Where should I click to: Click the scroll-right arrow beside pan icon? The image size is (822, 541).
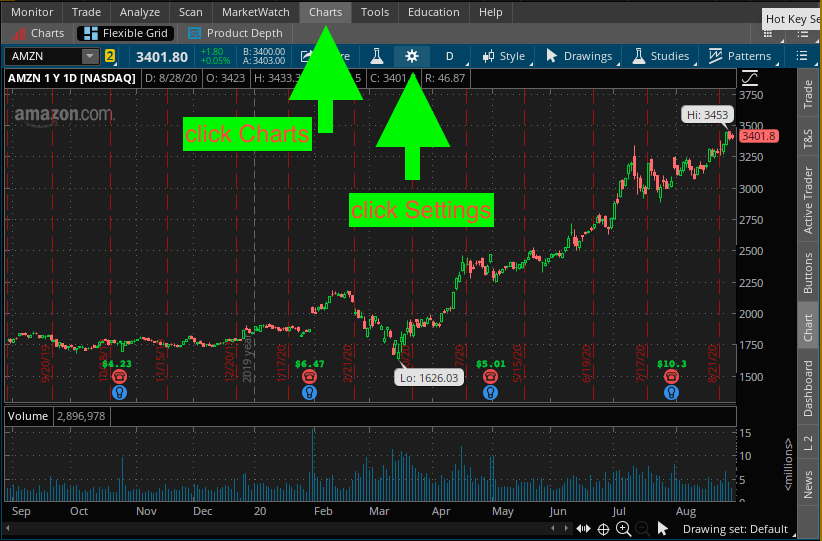point(566,528)
